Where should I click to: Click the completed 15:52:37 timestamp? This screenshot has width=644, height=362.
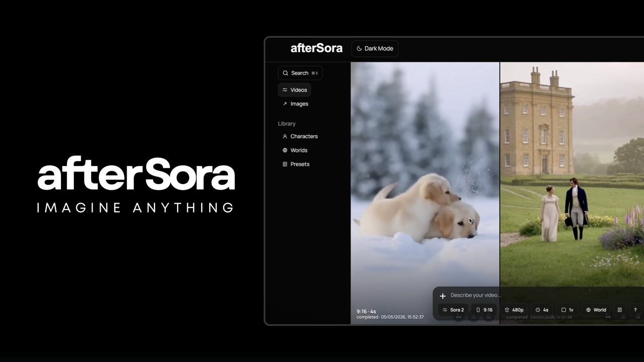390,317
